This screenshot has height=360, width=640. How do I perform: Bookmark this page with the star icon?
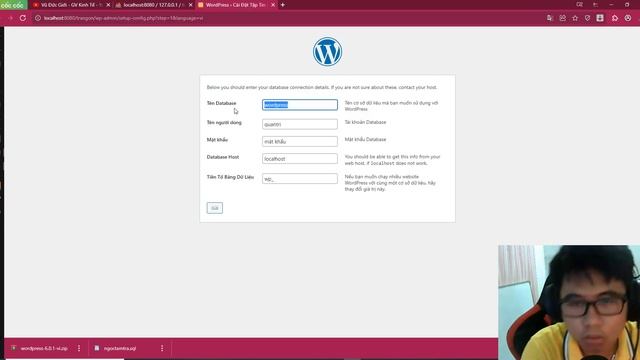(x=575, y=18)
